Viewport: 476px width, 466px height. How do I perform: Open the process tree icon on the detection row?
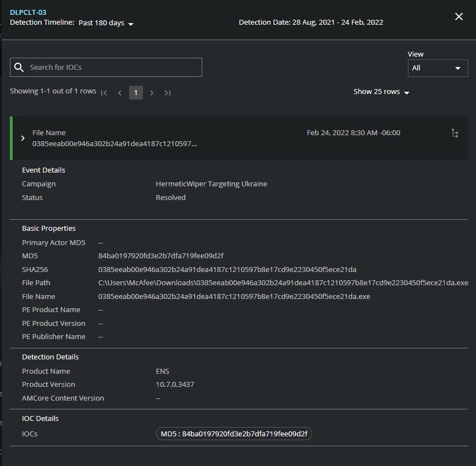click(455, 134)
